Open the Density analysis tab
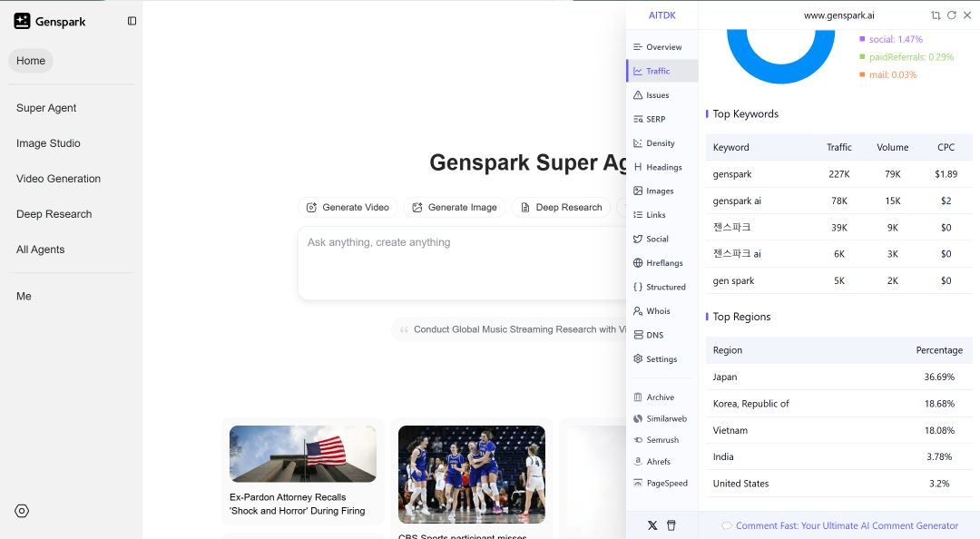Image resolution: width=980 pixels, height=539 pixels. [x=661, y=143]
